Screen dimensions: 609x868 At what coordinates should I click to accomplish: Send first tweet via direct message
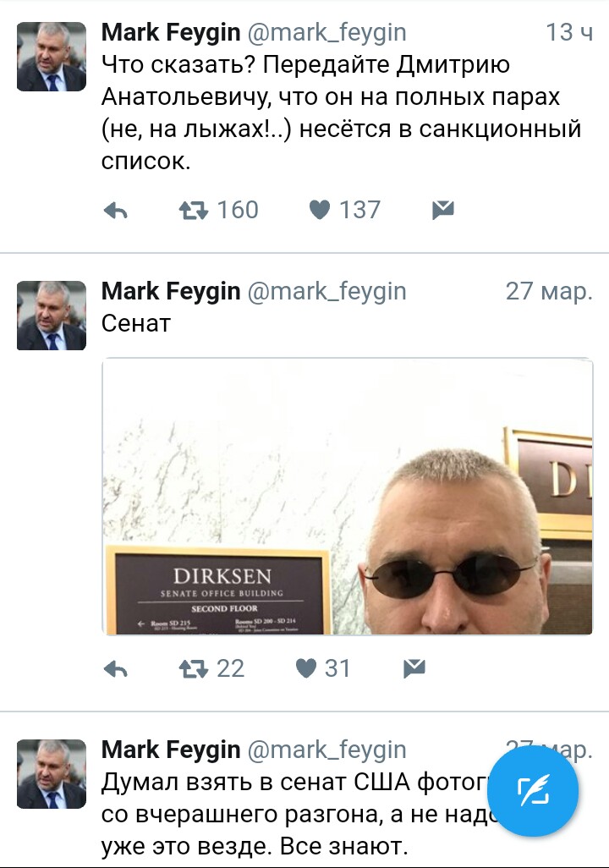(443, 211)
